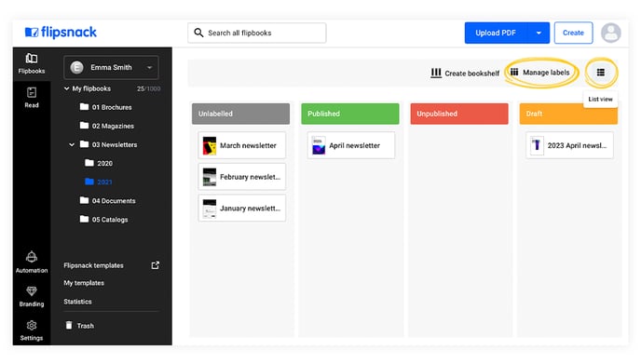Open the Trash link
This screenshot has width=641, height=364.
[86, 326]
